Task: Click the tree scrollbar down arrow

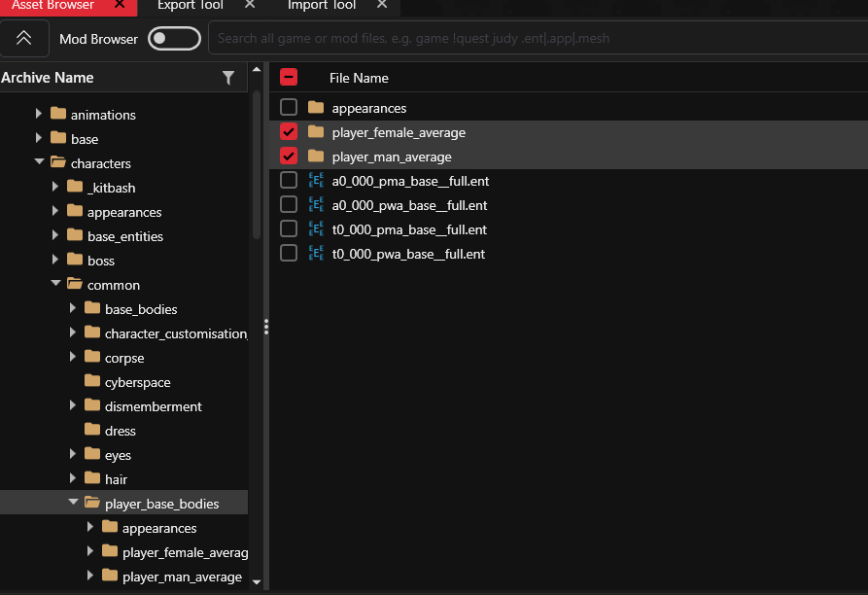Action: click(257, 581)
